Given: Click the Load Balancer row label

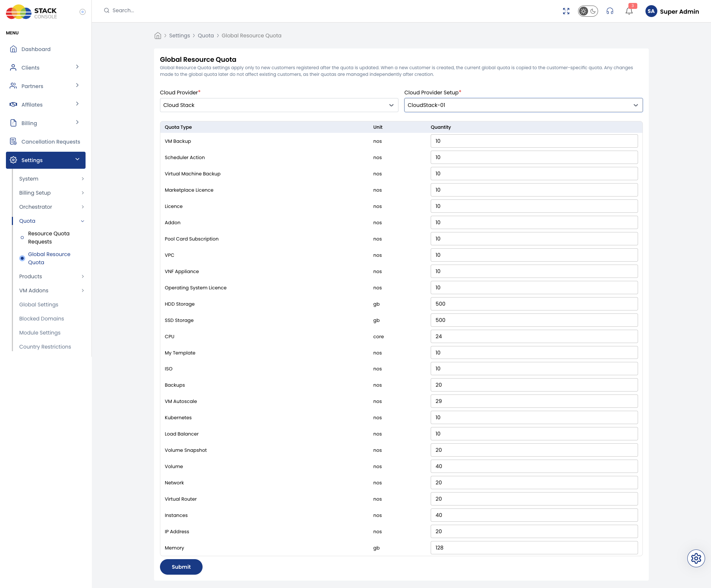Looking at the screenshot, I should [181, 434].
